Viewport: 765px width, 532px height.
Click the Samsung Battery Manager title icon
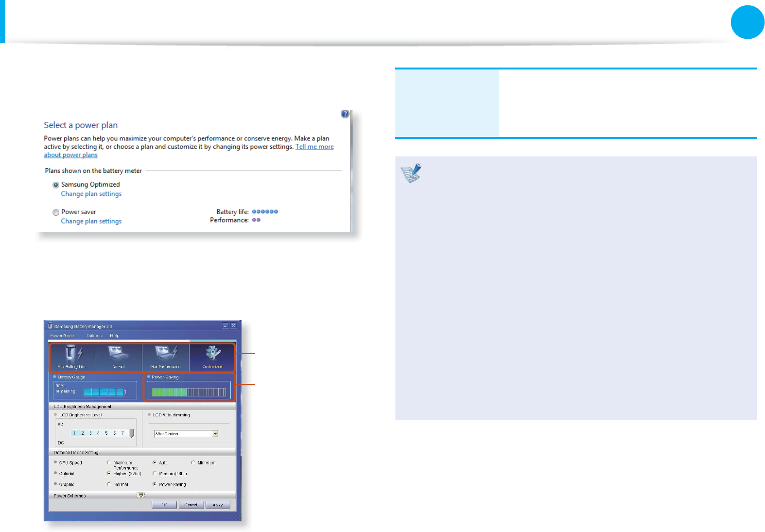point(50,326)
